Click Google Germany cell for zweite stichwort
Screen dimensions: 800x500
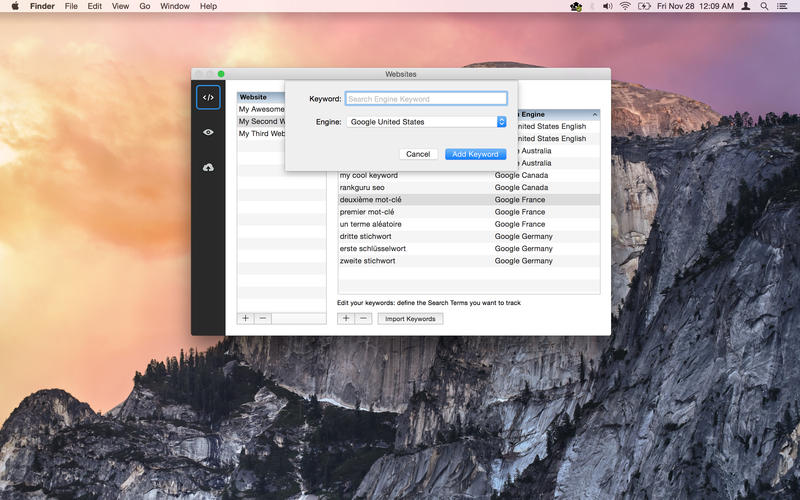[x=523, y=261]
